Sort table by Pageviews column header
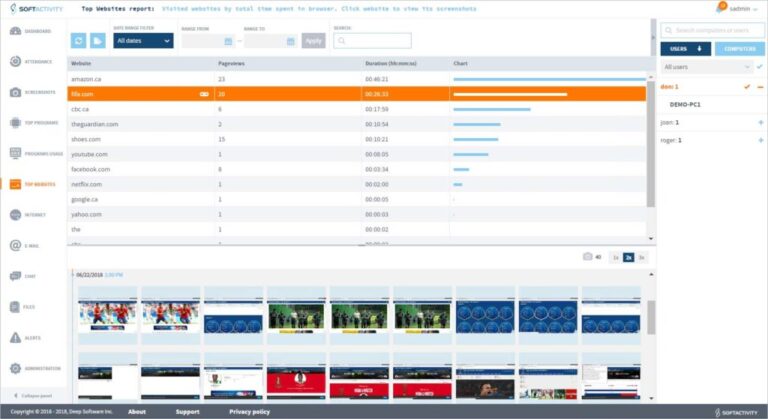The width and height of the screenshot is (768, 419). coord(231,63)
